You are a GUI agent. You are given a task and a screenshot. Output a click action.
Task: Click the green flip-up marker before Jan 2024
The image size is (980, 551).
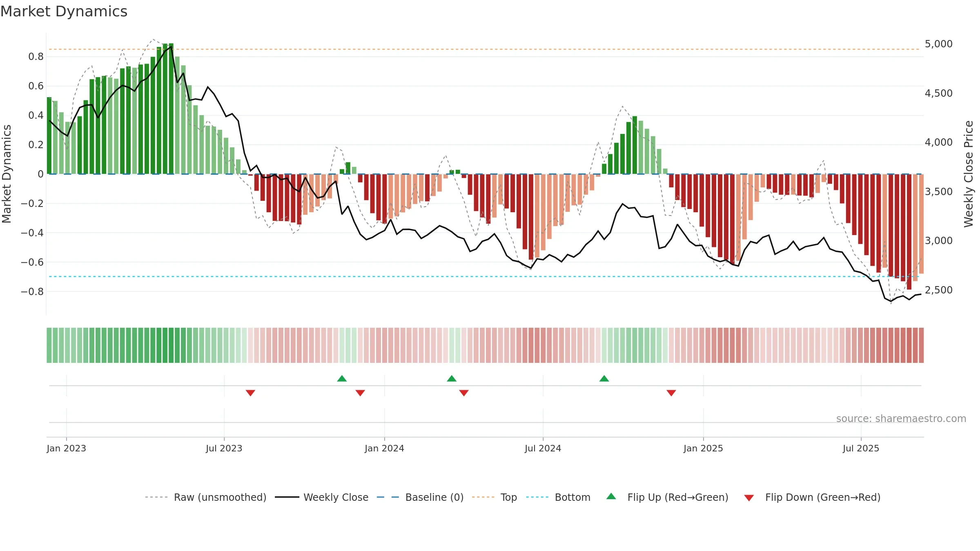(x=342, y=378)
